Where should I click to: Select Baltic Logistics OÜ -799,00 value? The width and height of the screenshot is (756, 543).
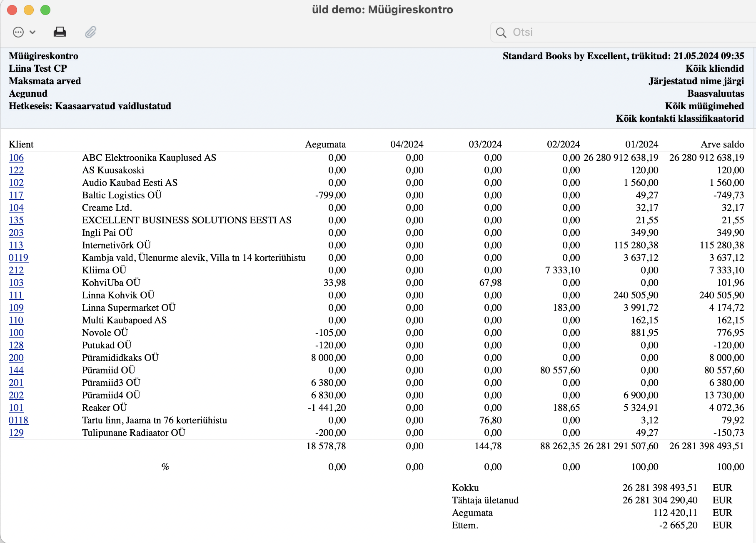[331, 195]
